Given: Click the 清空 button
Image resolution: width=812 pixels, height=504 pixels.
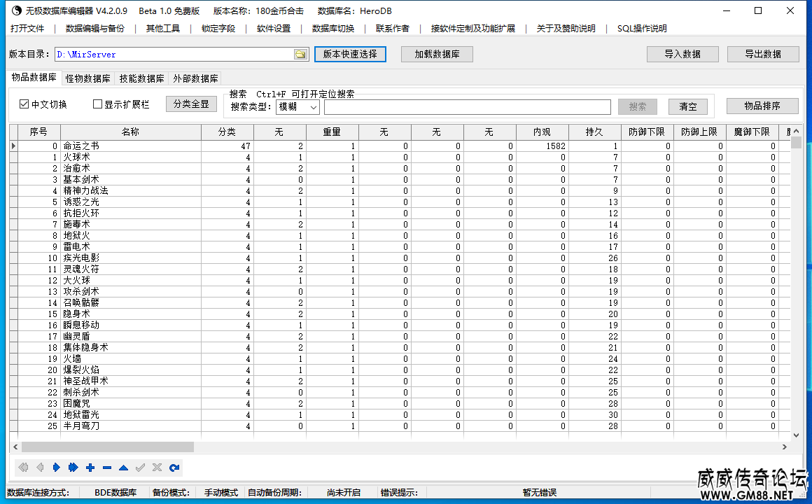Looking at the screenshot, I should [687, 106].
